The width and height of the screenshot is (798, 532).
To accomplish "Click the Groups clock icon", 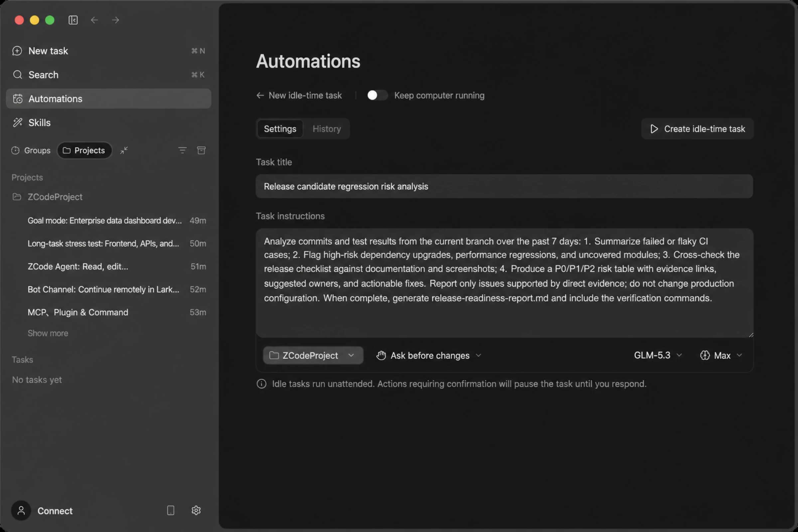I will click(x=15, y=150).
